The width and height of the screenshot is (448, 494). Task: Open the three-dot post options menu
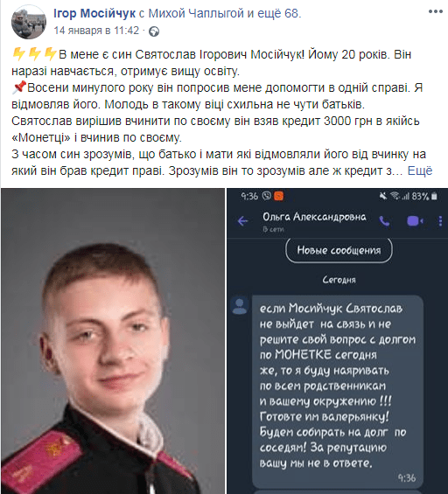click(x=436, y=11)
